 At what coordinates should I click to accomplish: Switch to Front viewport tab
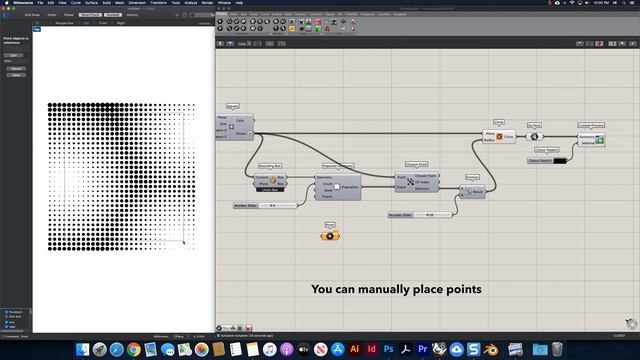(103, 23)
